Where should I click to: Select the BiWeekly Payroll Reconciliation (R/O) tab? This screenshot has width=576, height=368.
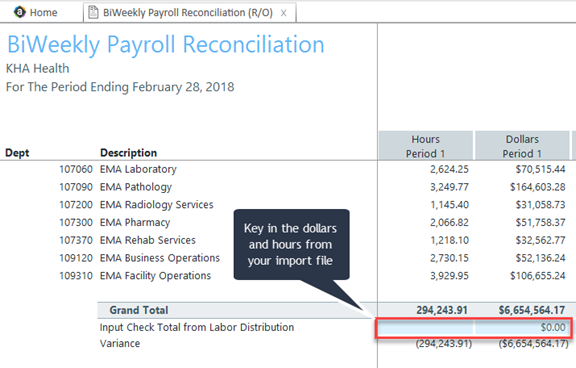click(190, 12)
